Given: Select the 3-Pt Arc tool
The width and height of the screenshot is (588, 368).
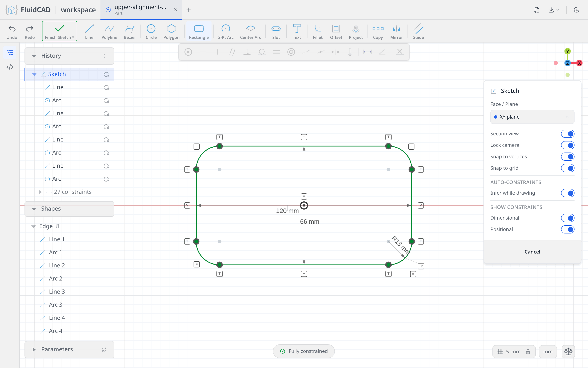Looking at the screenshot, I should click(226, 31).
